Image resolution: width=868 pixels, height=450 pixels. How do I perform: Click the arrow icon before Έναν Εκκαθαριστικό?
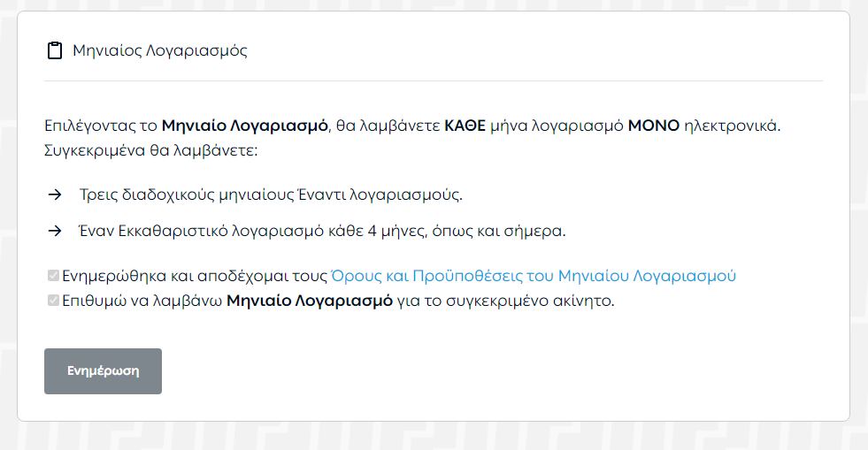coord(55,231)
